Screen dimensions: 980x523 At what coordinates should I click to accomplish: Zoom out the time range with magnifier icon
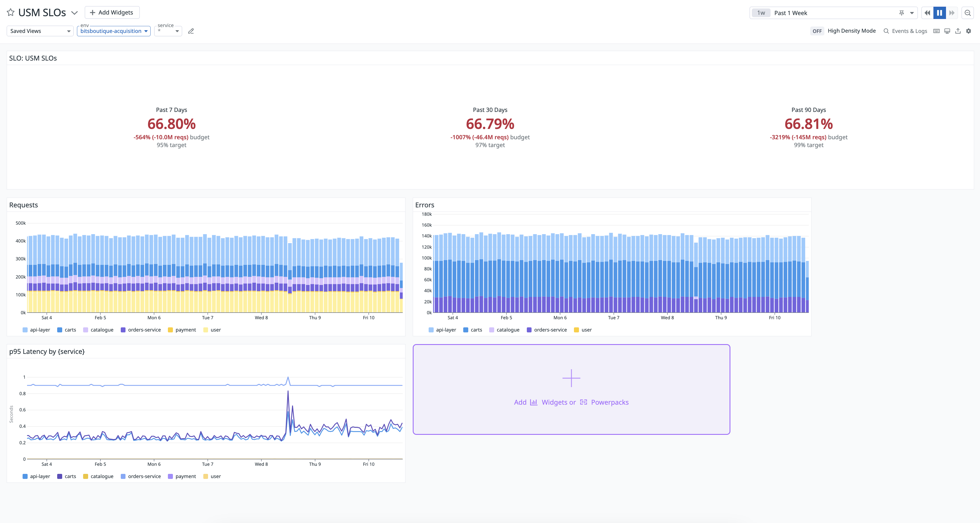(967, 13)
